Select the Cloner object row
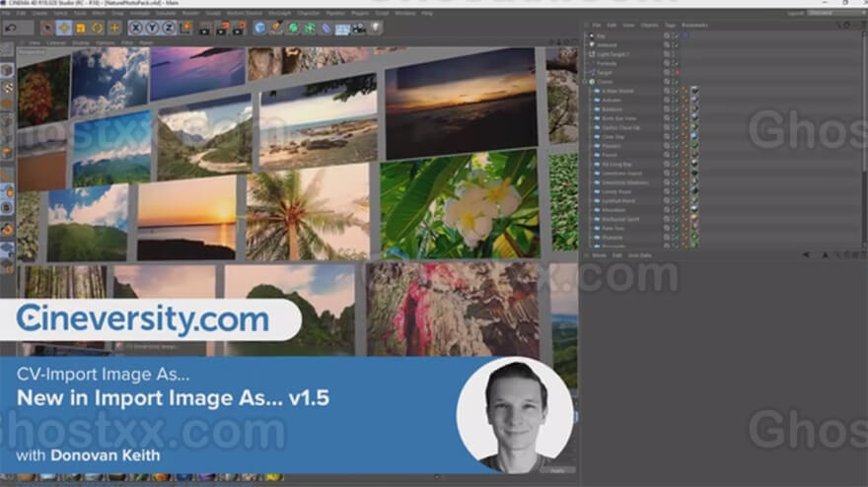 (605, 82)
